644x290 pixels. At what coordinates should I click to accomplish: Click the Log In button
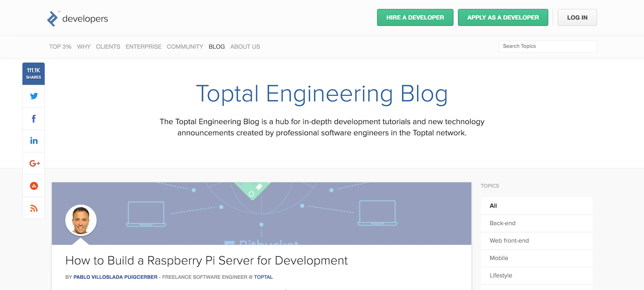click(577, 18)
